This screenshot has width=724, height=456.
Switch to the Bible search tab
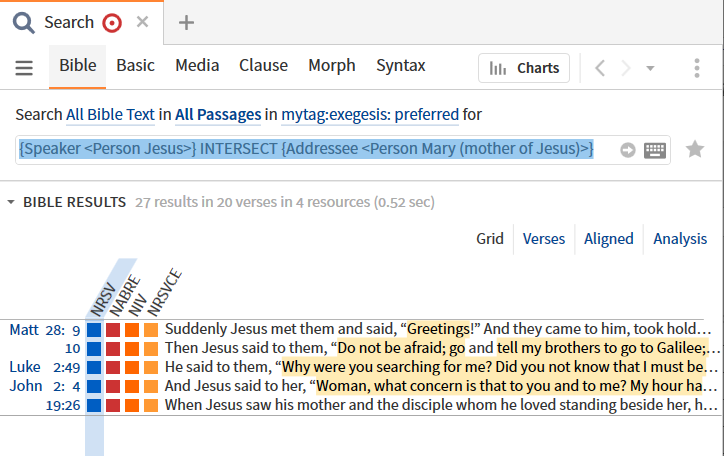click(x=78, y=66)
